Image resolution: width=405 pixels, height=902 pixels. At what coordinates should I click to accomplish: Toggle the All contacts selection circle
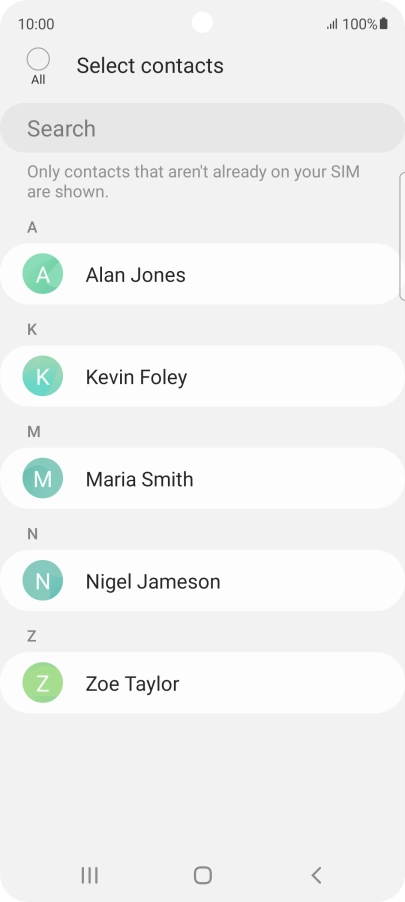click(x=38, y=59)
